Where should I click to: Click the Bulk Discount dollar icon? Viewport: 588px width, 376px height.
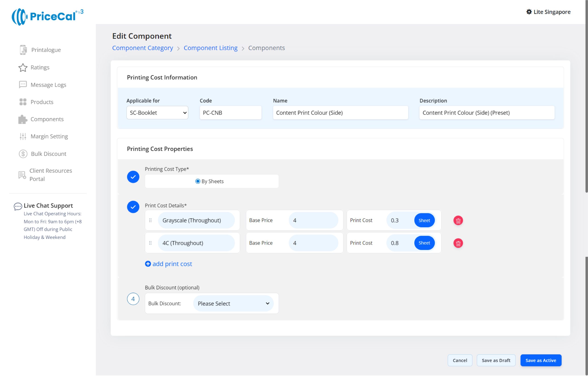(x=23, y=154)
